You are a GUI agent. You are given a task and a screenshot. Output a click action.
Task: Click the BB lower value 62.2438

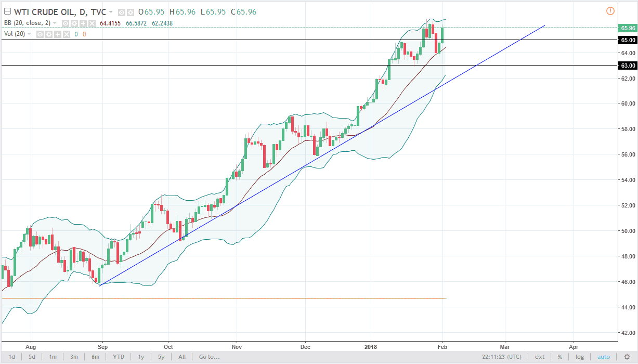coord(162,23)
